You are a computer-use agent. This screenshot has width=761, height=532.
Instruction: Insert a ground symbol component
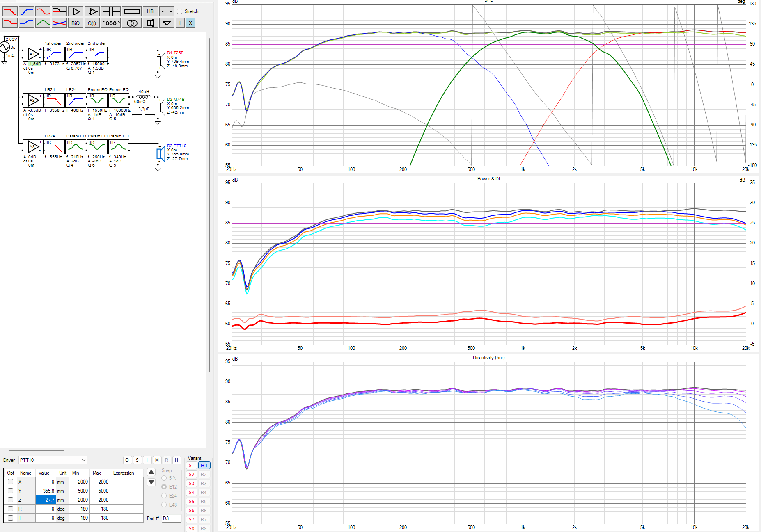pyautogui.click(x=167, y=23)
